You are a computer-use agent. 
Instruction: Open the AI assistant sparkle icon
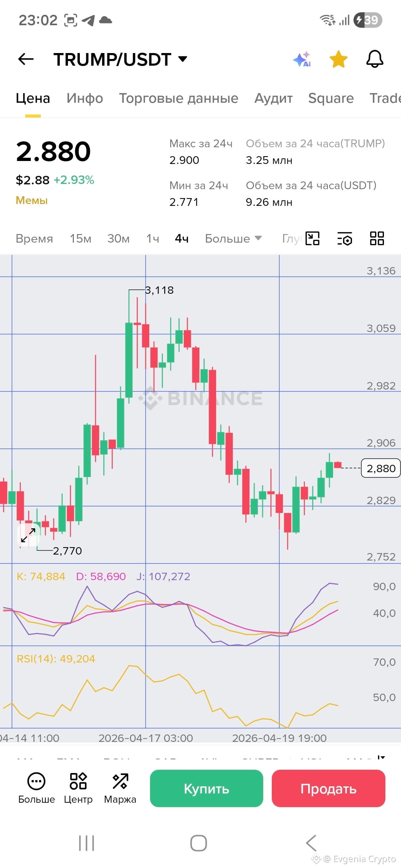302,59
